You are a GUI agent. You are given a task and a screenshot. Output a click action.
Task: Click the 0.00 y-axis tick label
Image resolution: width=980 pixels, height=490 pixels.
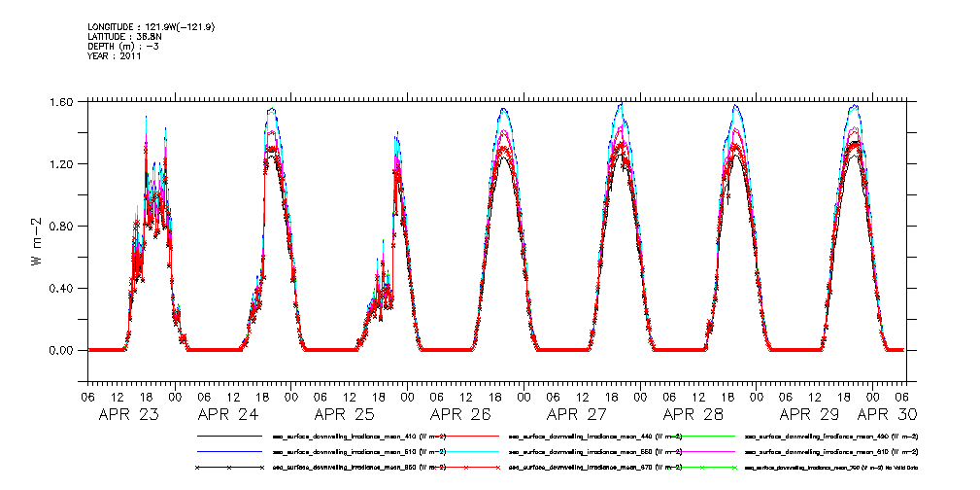point(62,350)
